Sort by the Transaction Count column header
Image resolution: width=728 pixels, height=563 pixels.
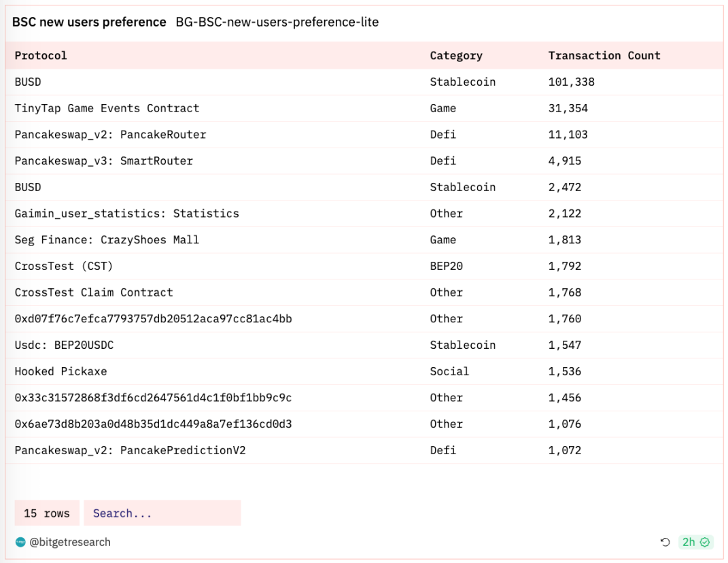click(604, 56)
